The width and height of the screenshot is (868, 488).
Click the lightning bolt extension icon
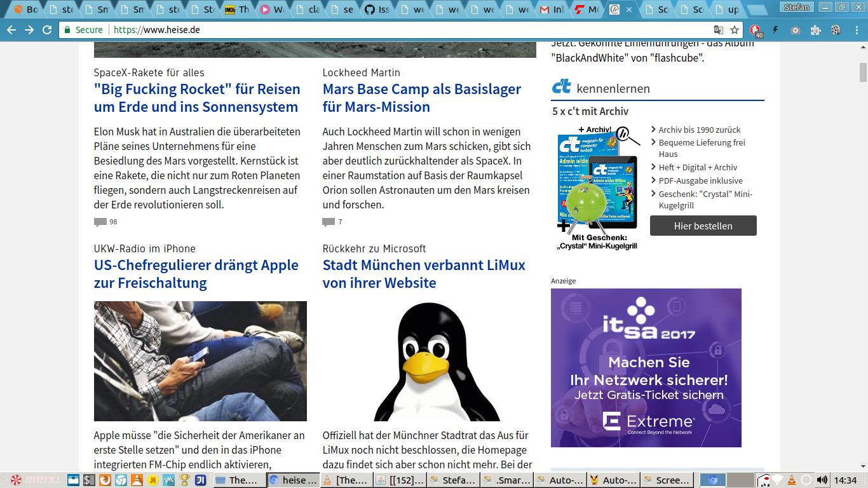point(775,30)
